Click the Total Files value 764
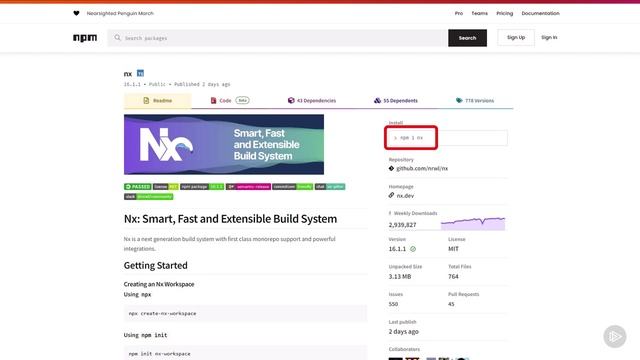The width and height of the screenshot is (640, 360). tap(453, 276)
